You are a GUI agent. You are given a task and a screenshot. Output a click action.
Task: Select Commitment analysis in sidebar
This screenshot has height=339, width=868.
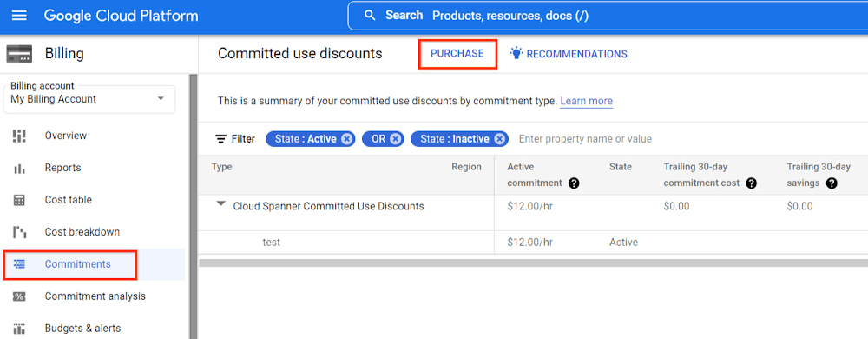[x=94, y=296]
